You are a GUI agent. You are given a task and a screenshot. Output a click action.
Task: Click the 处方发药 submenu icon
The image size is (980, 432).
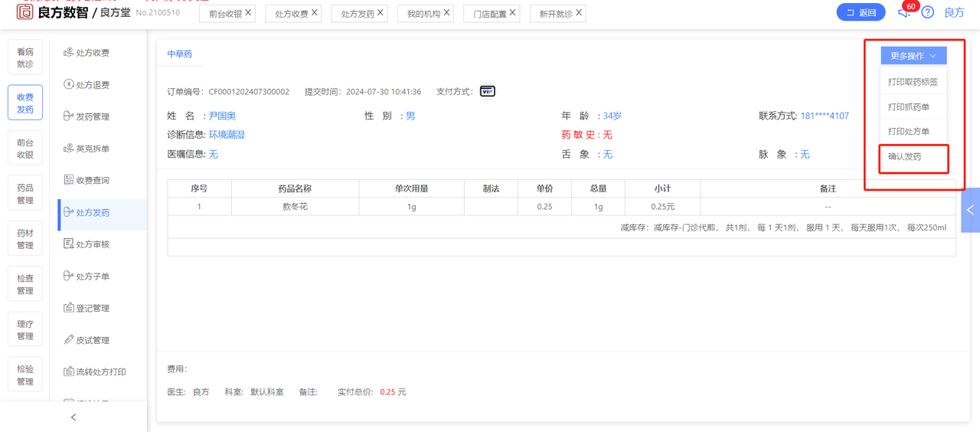[x=68, y=212]
